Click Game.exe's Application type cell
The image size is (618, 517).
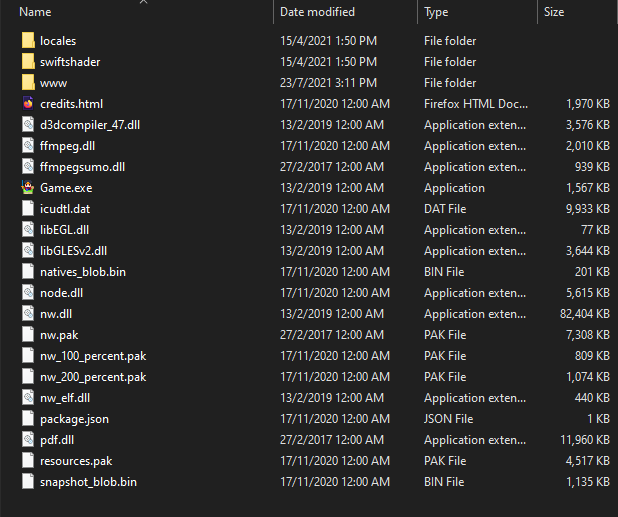454,188
